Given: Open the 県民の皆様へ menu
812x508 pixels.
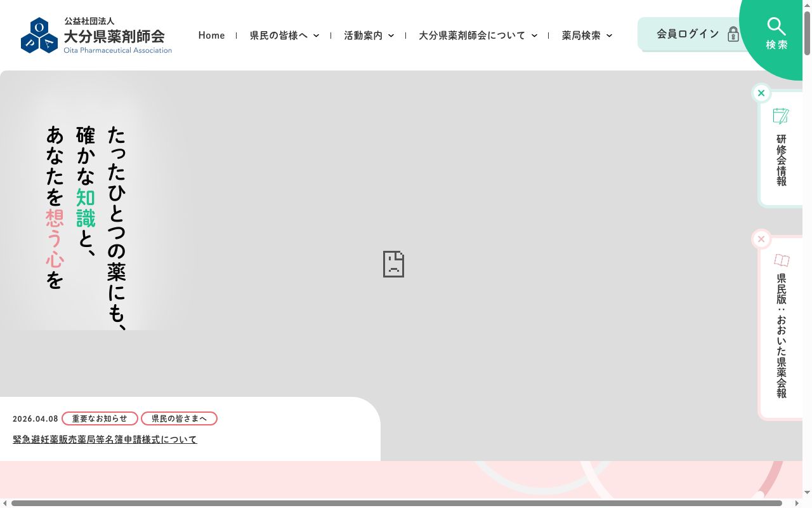Looking at the screenshot, I should (278, 36).
